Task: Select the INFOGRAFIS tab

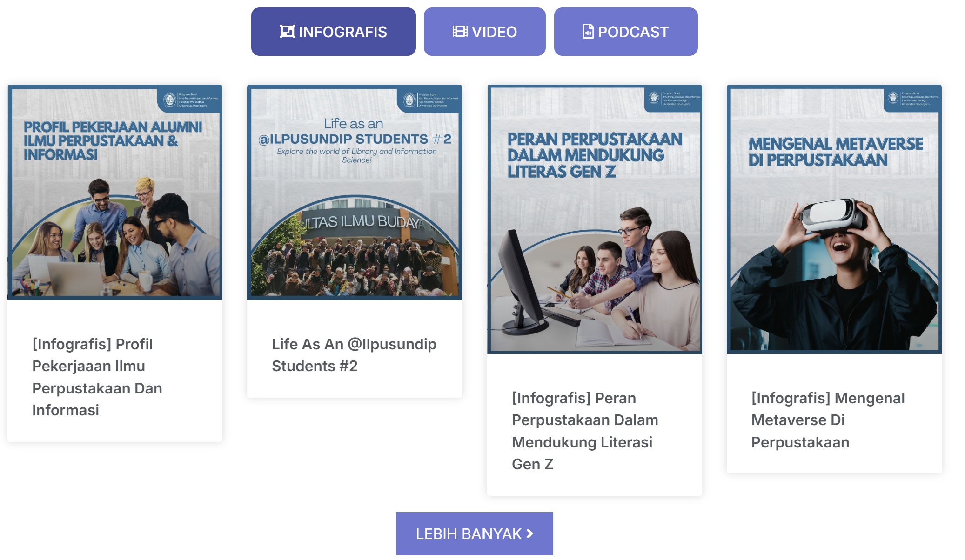Action: pos(333,32)
